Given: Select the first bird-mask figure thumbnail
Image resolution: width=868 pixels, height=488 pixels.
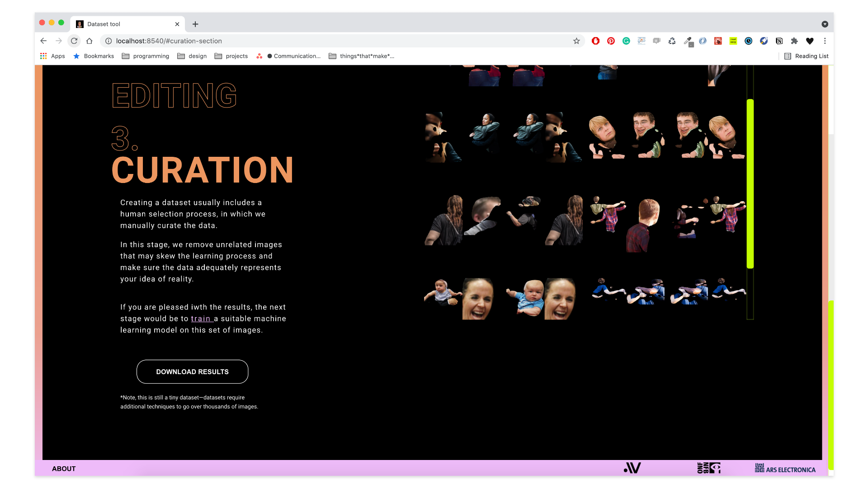Looking at the screenshot, I should pos(443,137).
